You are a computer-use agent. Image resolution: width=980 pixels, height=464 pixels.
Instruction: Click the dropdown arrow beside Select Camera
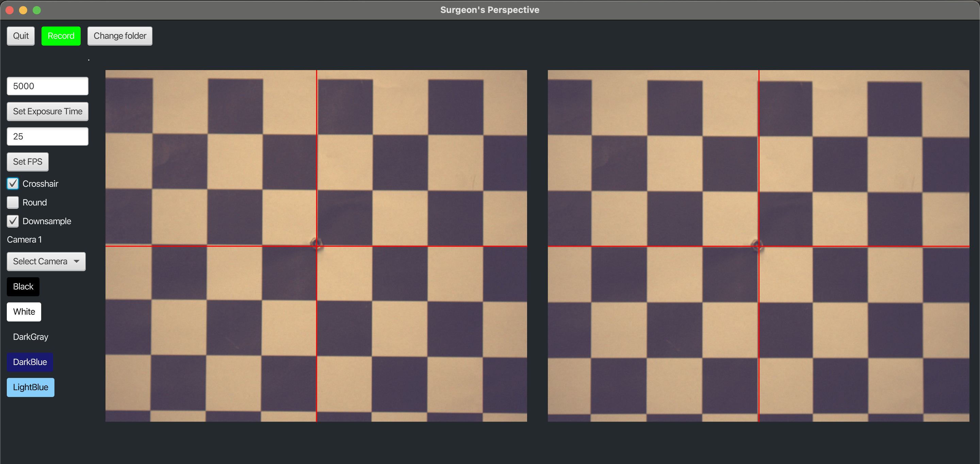coord(77,261)
